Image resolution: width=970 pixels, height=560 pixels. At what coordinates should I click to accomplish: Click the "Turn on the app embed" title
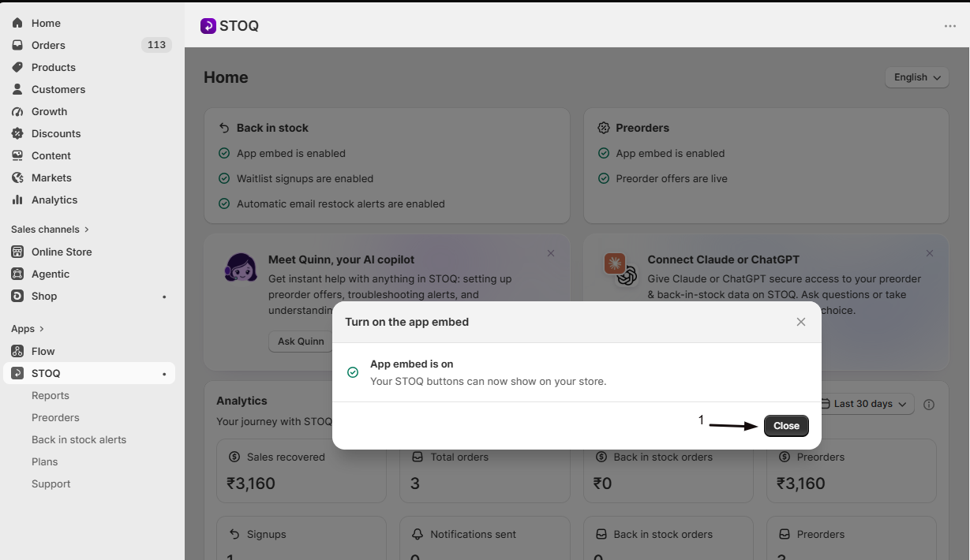point(407,322)
